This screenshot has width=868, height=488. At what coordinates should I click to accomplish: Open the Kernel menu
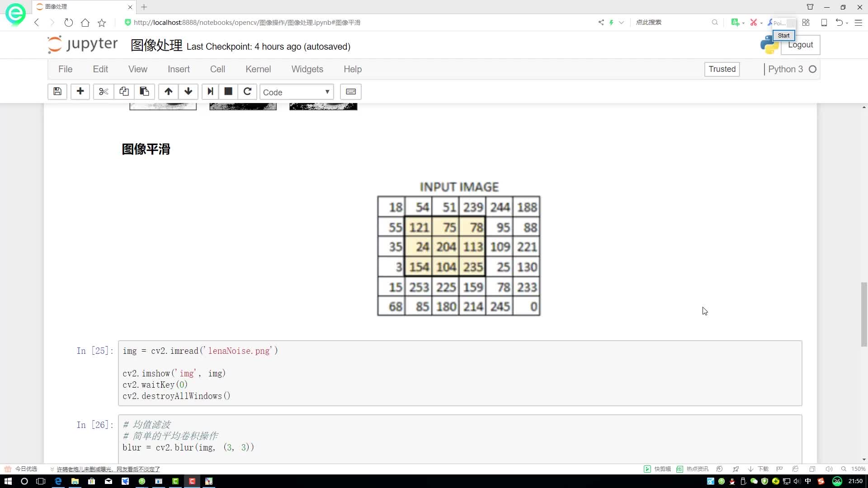[x=258, y=69]
